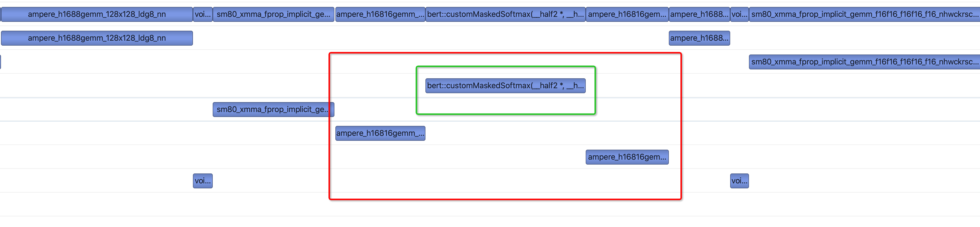Select top-row sm80_xmma_fprop_implicit_ge... block
The height and width of the screenshot is (227, 980).
point(273,14)
